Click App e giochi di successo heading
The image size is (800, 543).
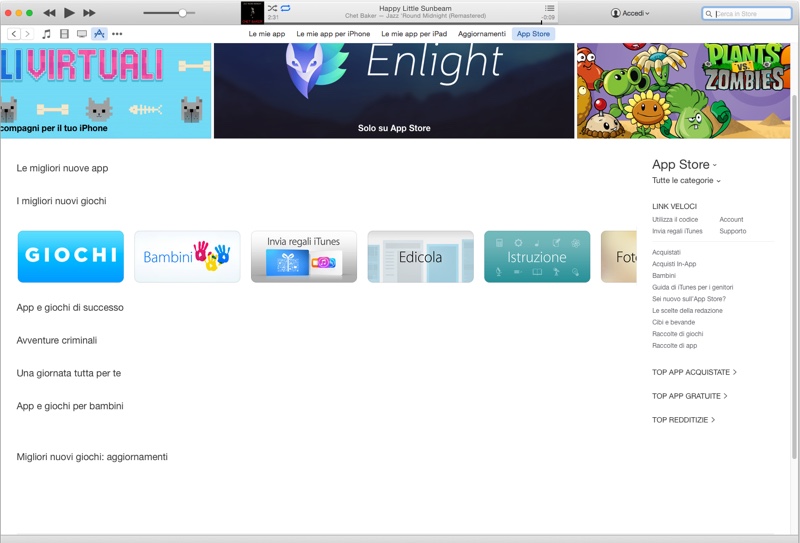coord(70,308)
